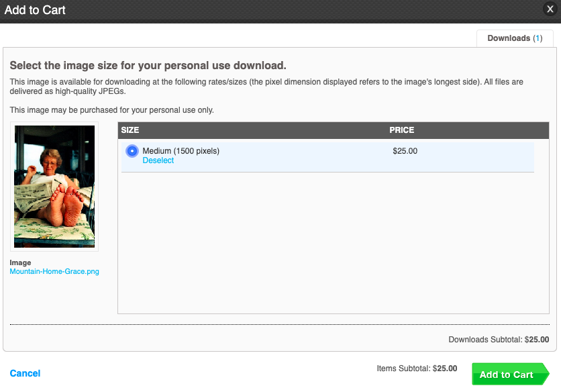Viewport: 561px width, 392px height.
Task: Click the green Add to Cart button
Action: click(x=510, y=374)
